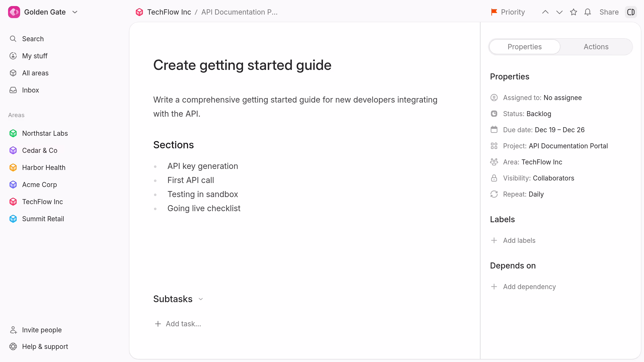Click Add dependency

[x=523, y=287]
